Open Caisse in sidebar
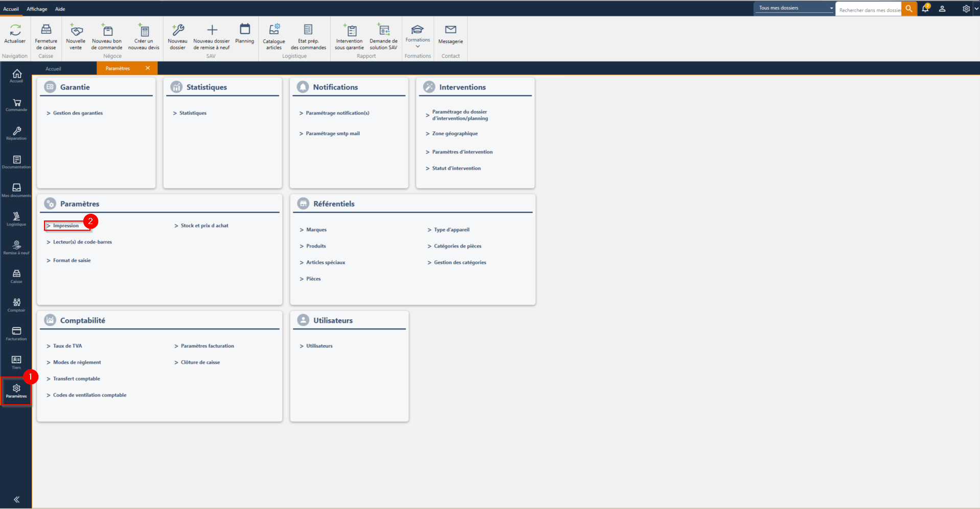This screenshot has width=980, height=509. click(x=16, y=276)
